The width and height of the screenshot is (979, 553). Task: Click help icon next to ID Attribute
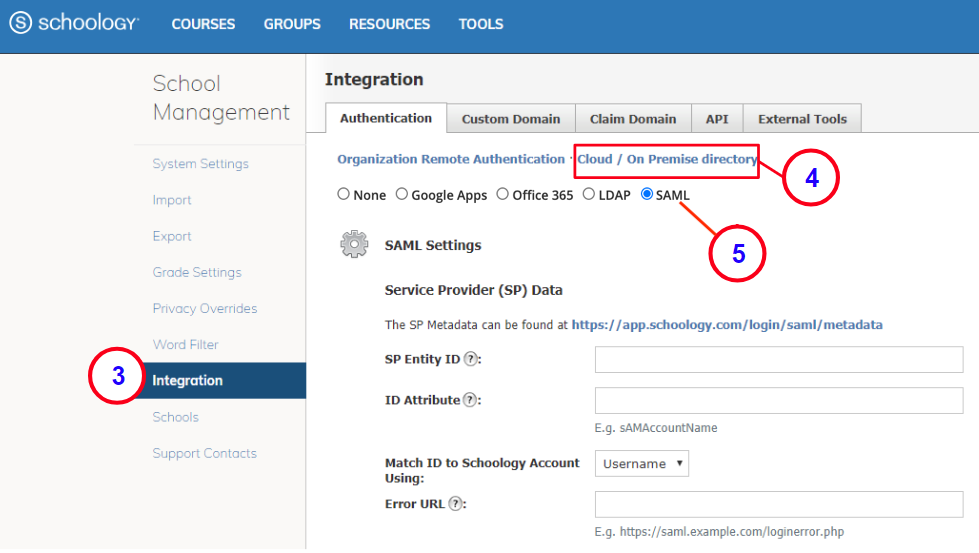point(471,400)
